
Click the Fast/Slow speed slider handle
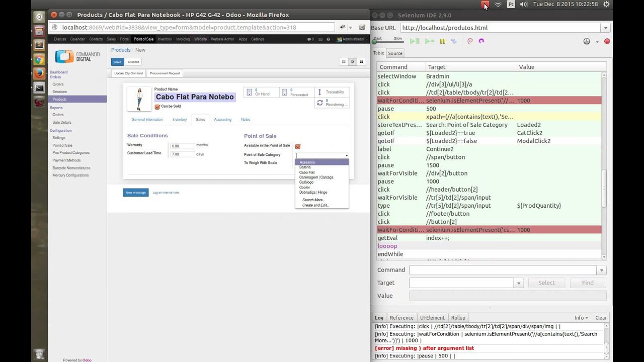coord(374,42)
